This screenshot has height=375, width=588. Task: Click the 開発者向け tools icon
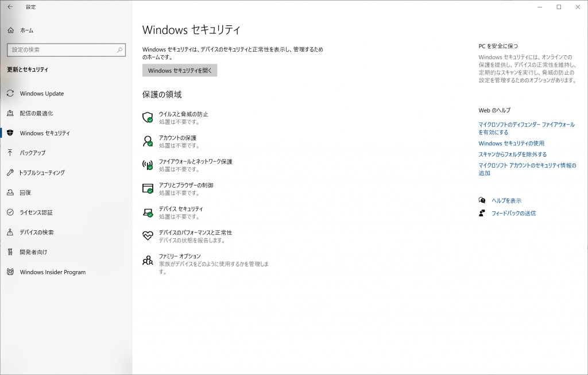point(10,252)
